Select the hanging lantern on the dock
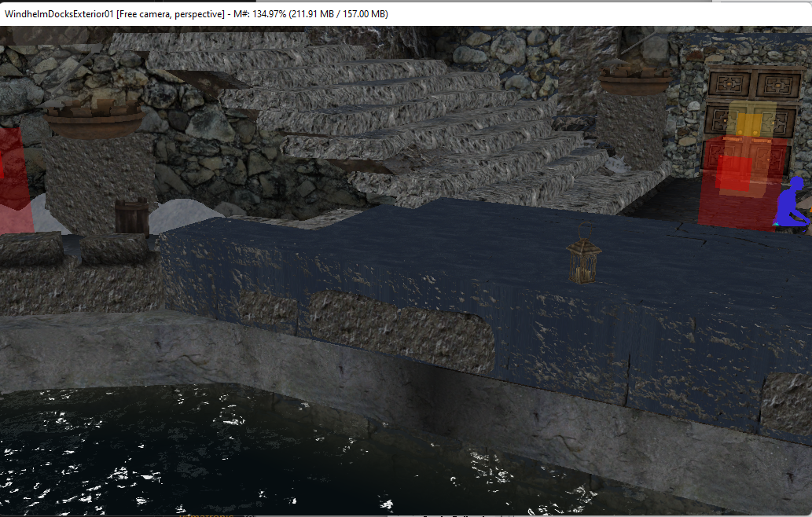 click(583, 254)
